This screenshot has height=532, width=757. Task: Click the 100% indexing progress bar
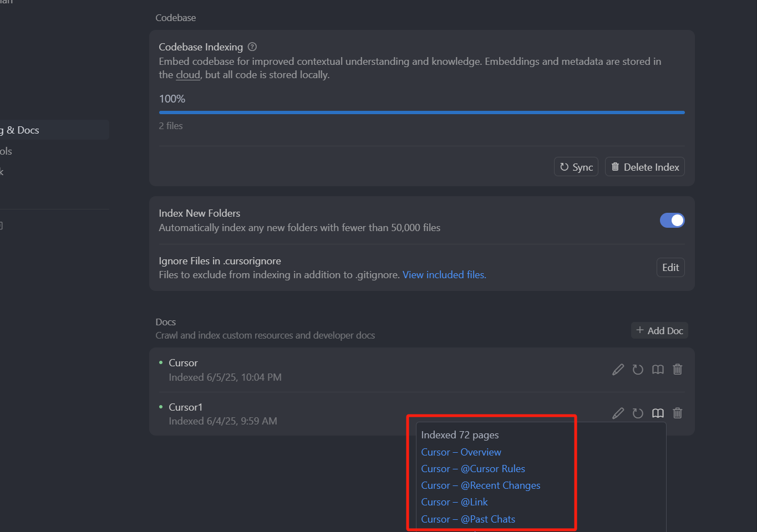(421, 112)
